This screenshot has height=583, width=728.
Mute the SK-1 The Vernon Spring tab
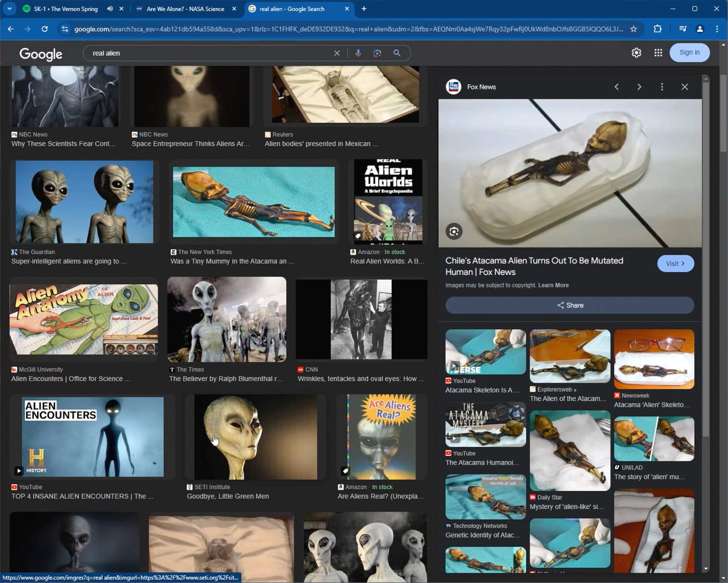coord(110,9)
